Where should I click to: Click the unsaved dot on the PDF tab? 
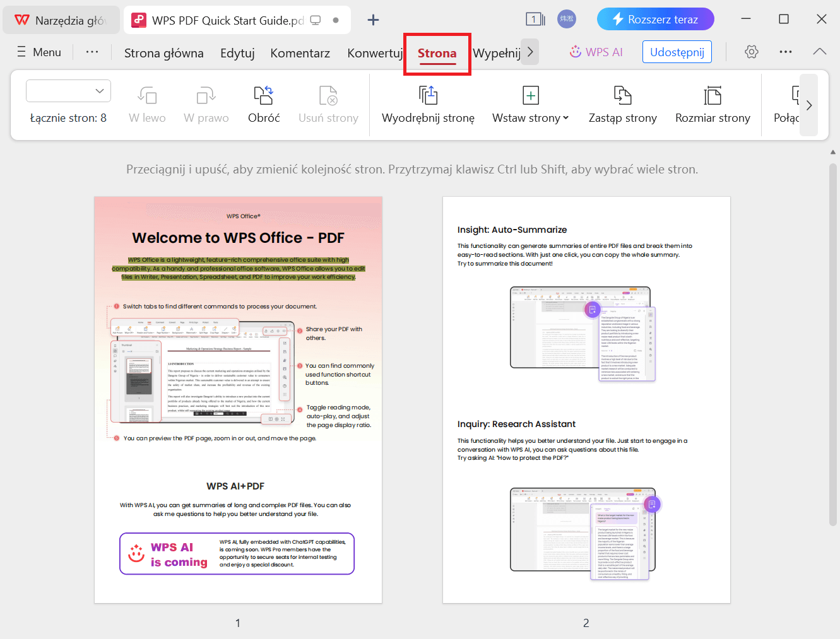(336, 20)
